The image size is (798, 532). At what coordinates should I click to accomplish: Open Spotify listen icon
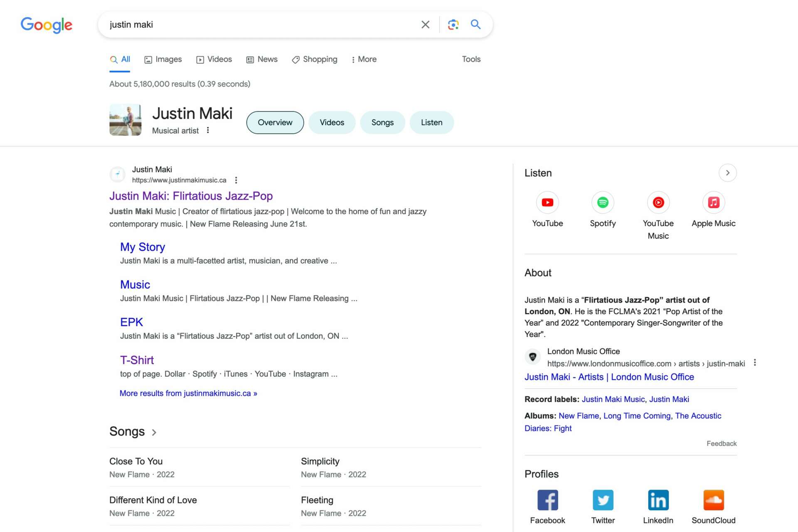point(603,203)
